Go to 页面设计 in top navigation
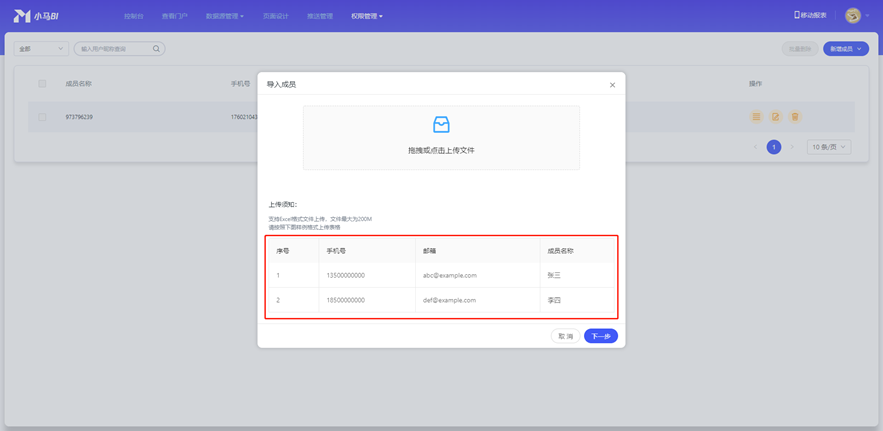This screenshot has height=431, width=883. click(x=275, y=16)
